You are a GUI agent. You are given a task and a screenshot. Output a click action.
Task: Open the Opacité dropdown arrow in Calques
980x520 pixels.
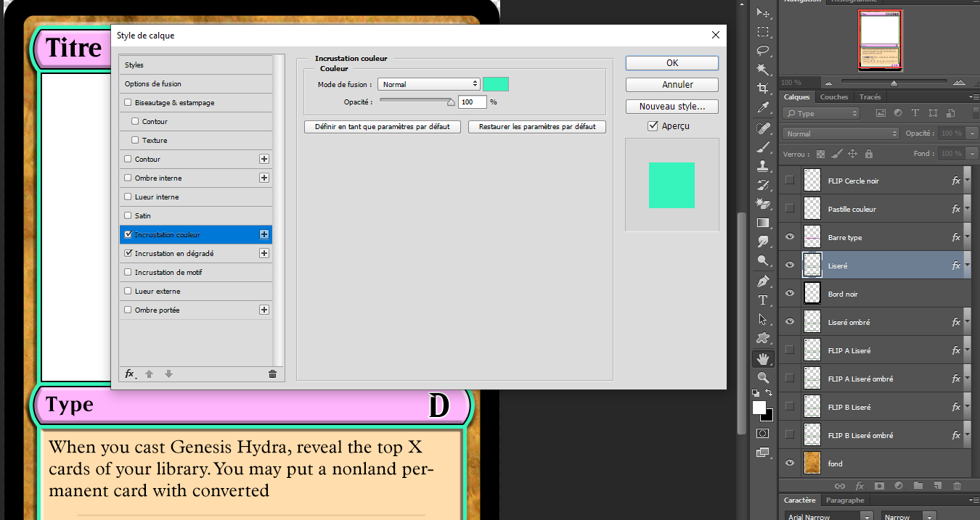(972, 133)
